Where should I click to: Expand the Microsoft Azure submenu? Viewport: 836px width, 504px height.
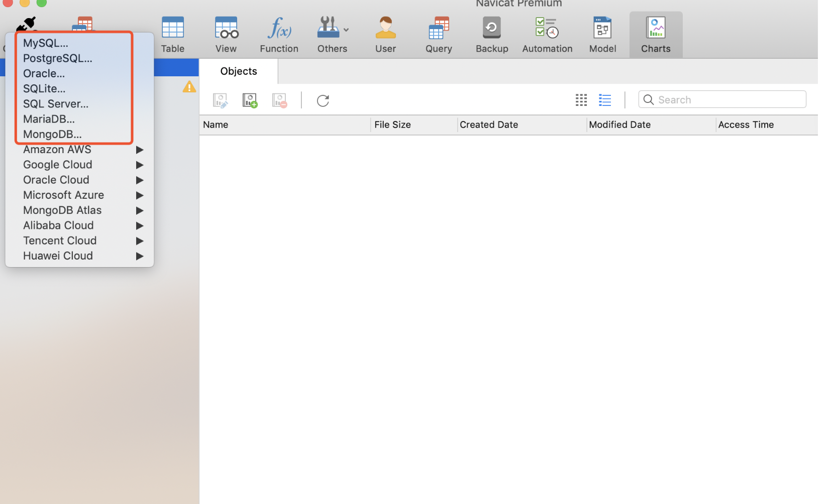(79, 195)
